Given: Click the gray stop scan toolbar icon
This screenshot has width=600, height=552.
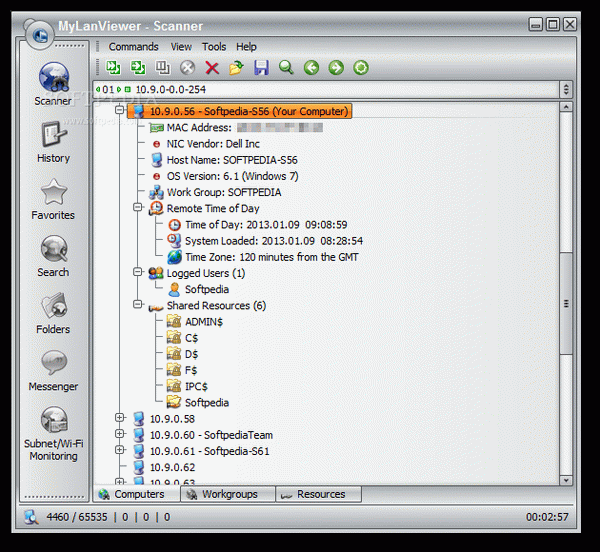Looking at the screenshot, I should click(x=188, y=68).
